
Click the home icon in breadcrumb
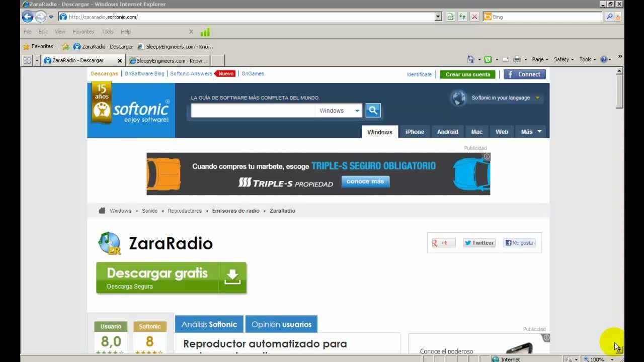click(x=102, y=211)
